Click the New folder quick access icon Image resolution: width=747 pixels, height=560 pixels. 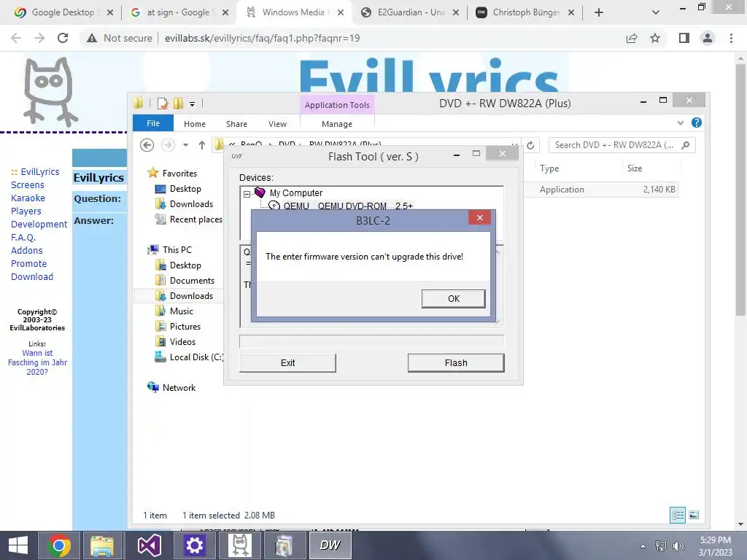click(x=179, y=104)
